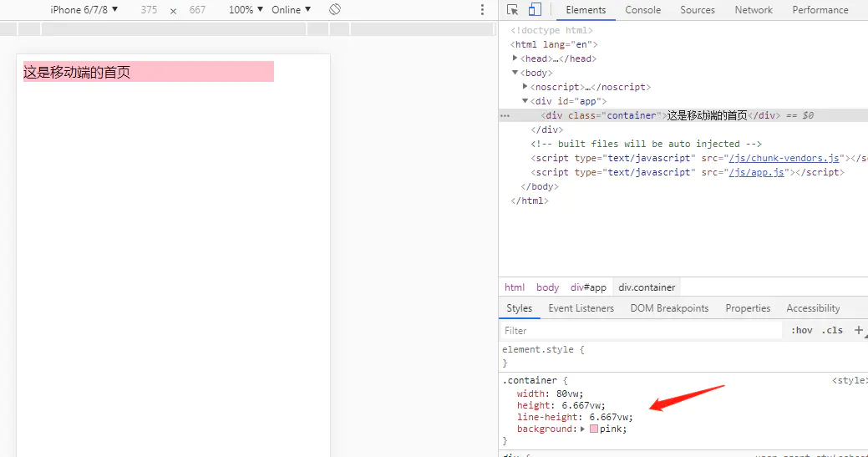Screen dimensions: 868x457
Task: Select the div class="container" DOM row
Action: click(683, 115)
